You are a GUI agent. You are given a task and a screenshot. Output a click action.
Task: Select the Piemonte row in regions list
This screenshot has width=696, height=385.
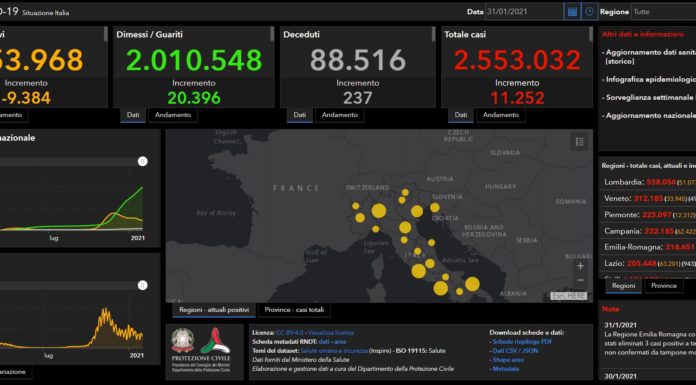pyautogui.click(x=648, y=215)
